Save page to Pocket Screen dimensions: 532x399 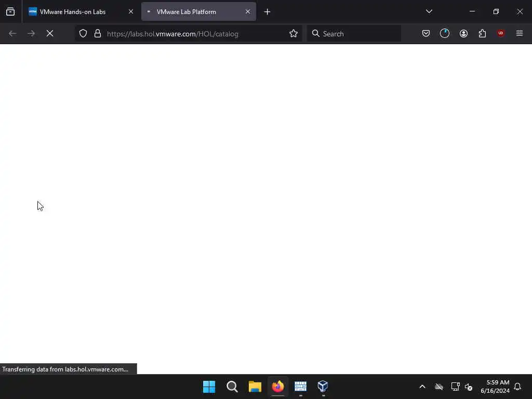click(x=426, y=33)
